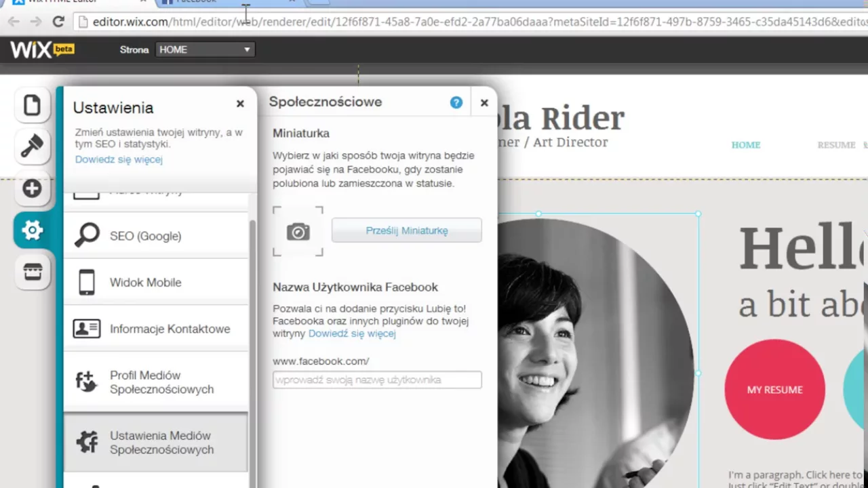The width and height of the screenshot is (868, 488).
Task: Click the Prześlij Miniaturkę button
Action: (x=407, y=230)
